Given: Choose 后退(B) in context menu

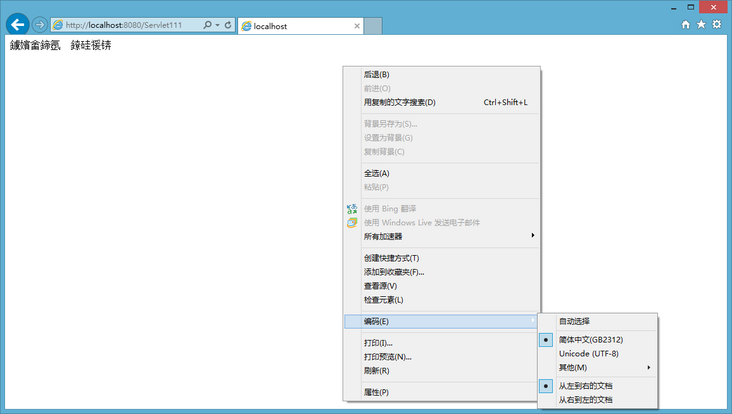Looking at the screenshot, I should pos(442,75).
